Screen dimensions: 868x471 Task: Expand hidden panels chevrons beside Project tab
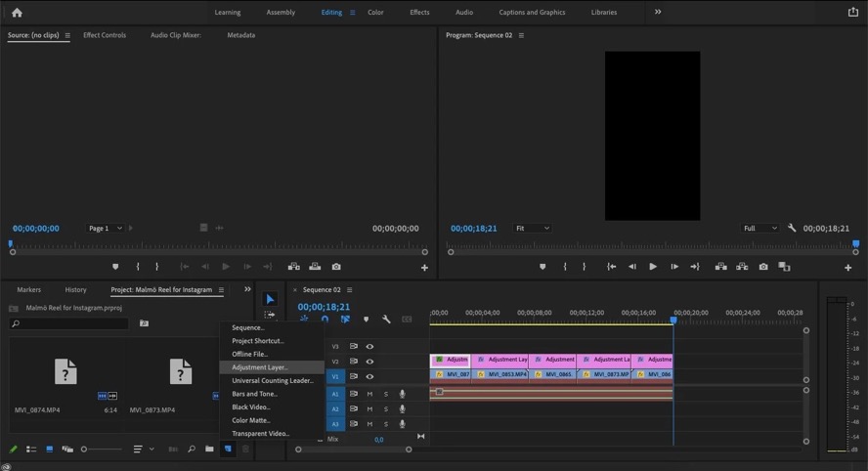click(247, 289)
